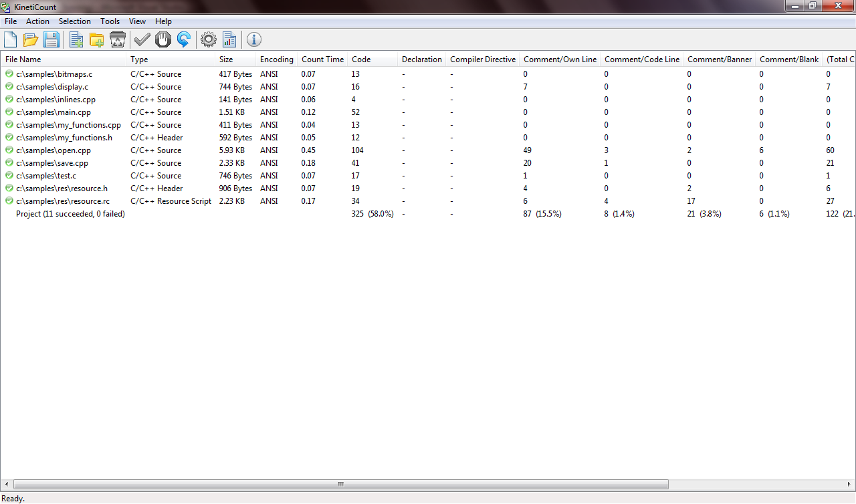Viewport: 856px width, 504px height.
Task: Click the "C/C++ Resource Script" type cell
Action: click(x=171, y=201)
